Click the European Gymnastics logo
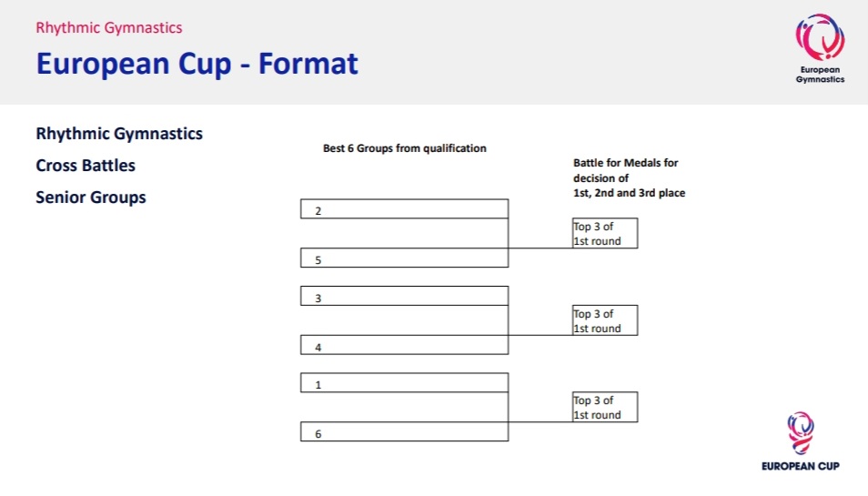Screen dimensions: 868x496 (820, 48)
